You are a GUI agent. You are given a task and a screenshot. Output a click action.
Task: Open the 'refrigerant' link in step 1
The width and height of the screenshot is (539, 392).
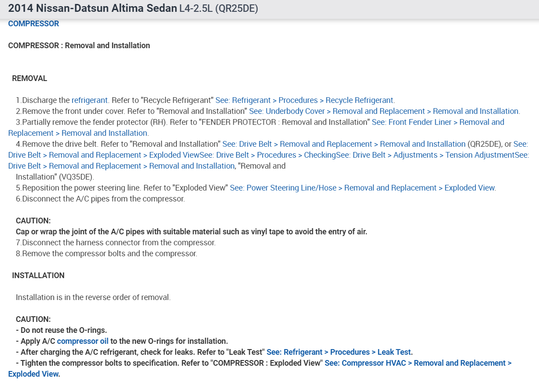click(x=89, y=100)
